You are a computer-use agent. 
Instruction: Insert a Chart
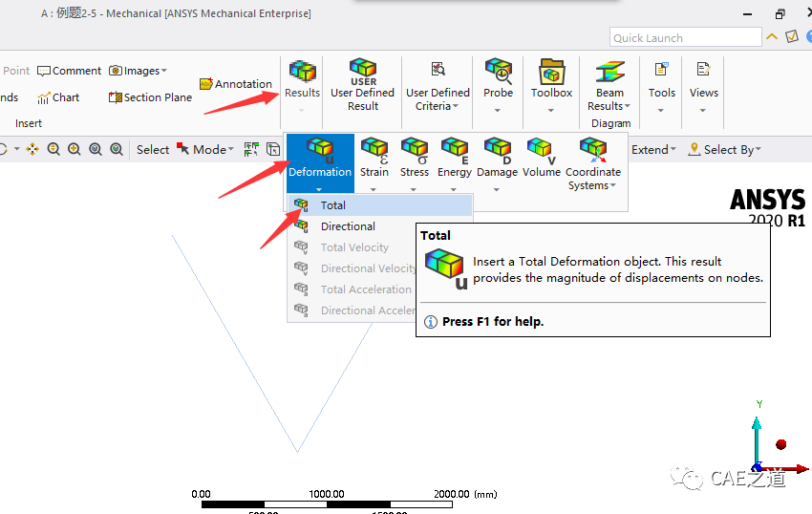(58, 97)
